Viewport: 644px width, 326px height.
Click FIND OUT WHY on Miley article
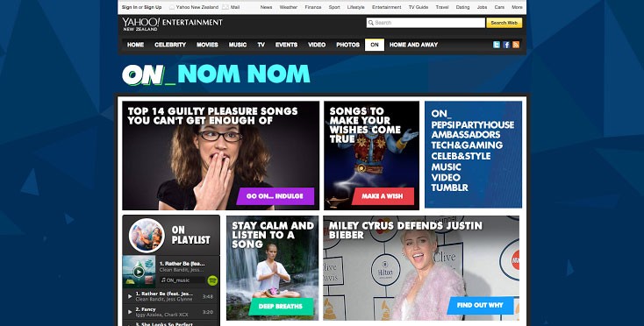point(480,305)
